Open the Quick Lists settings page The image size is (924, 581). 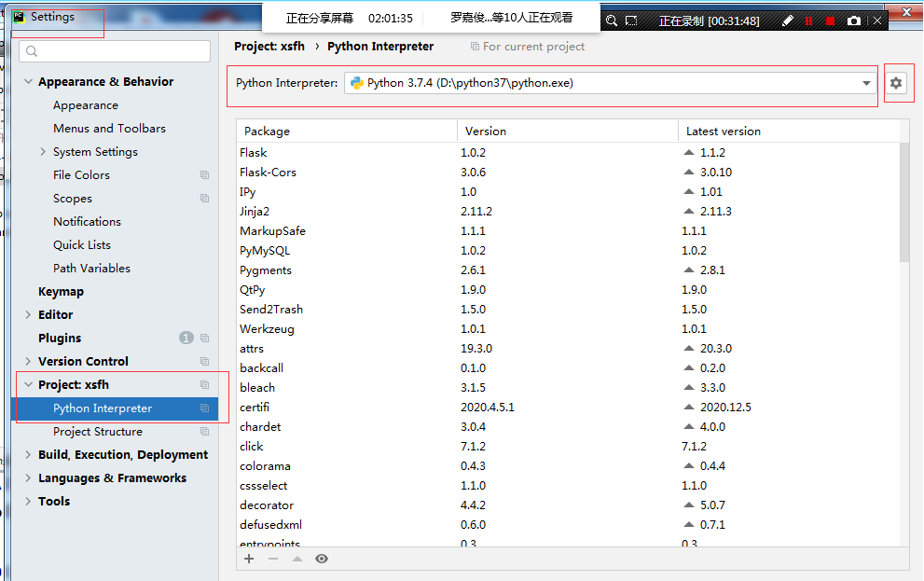[x=82, y=244]
